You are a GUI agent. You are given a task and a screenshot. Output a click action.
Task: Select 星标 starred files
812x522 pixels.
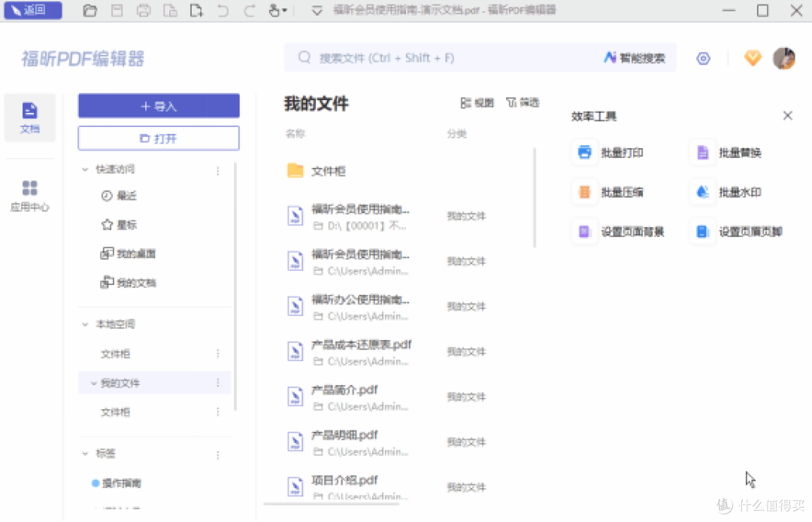[119, 225]
